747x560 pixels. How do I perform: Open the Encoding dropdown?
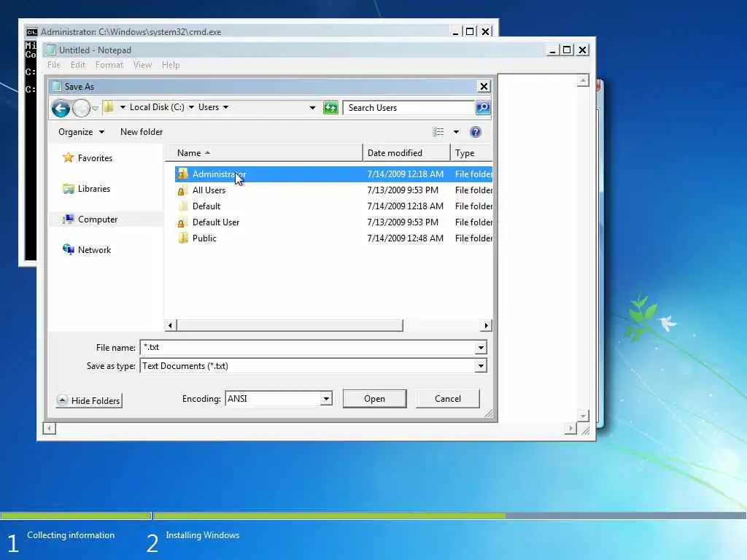click(x=326, y=399)
